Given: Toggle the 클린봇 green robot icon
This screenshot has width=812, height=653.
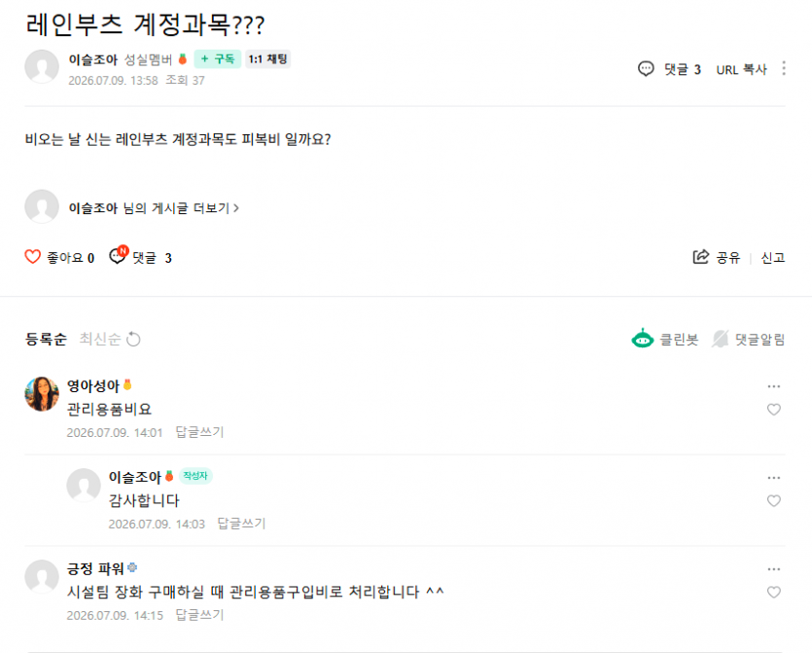Looking at the screenshot, I should pos(643,339).
